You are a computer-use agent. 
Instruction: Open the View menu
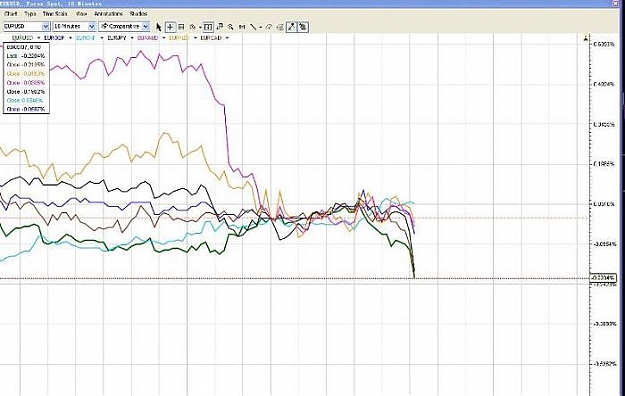[81, 14]
